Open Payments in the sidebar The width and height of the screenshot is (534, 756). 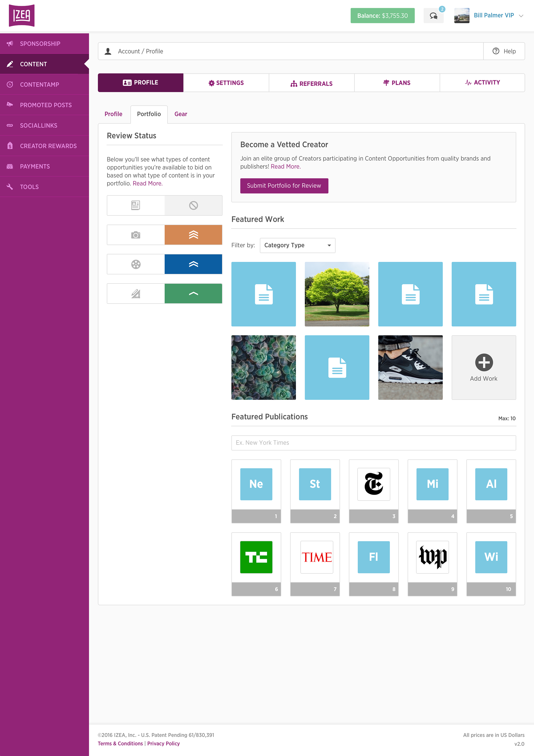tap(44, 166)
